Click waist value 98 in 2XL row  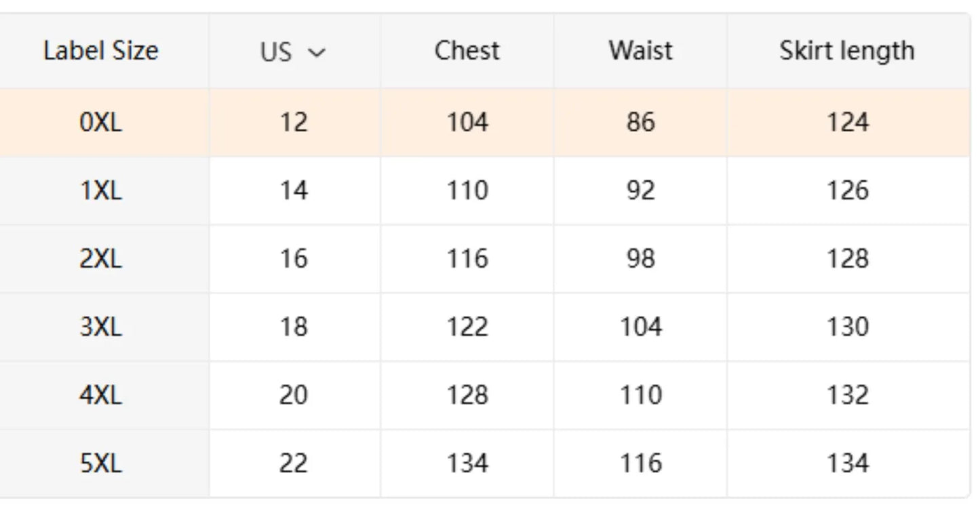[640, 259]
